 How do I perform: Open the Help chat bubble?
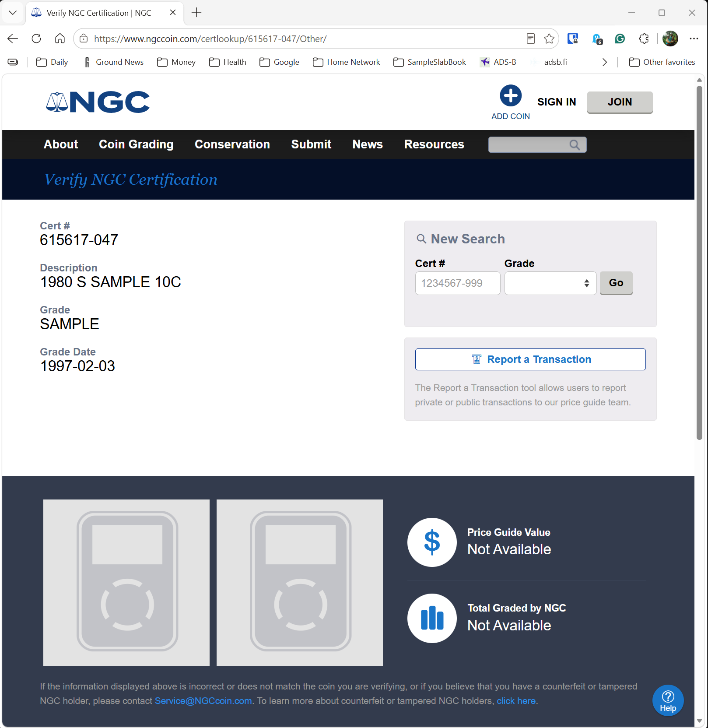[668, 700]
